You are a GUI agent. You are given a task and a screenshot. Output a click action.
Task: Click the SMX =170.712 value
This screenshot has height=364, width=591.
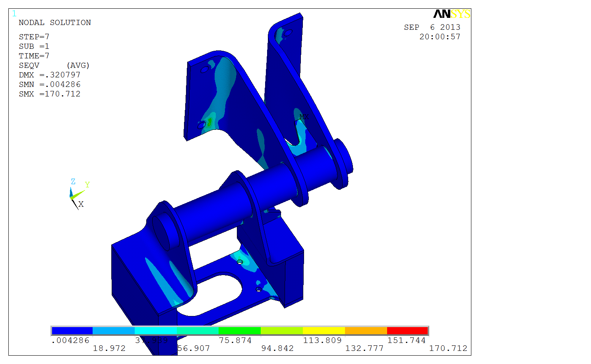coord(50,94)
